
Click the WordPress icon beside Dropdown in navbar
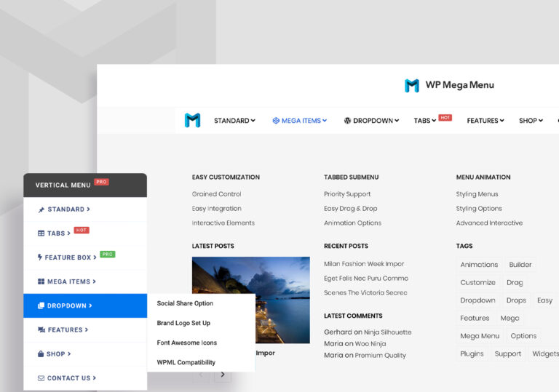coord(348,121)
